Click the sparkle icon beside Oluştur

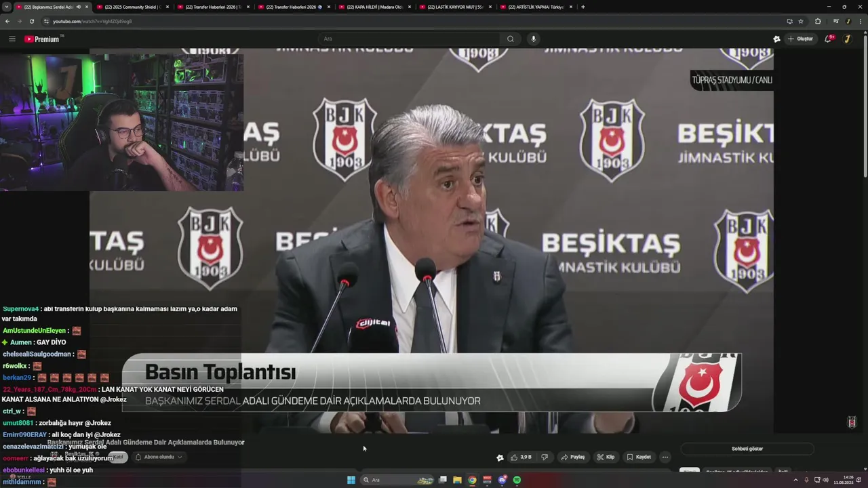[776, 39]
